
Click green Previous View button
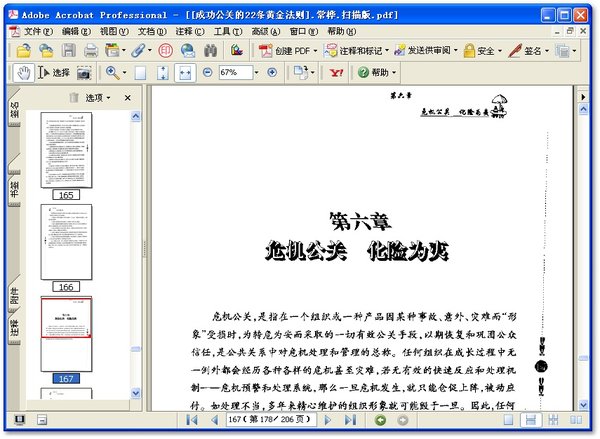(x=380, y=420)
